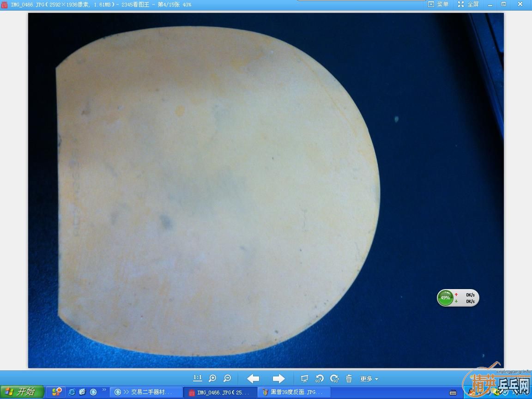532x399 pixels.
Task: Rotate image 90° counterclockwise
Action: [319, 379]
